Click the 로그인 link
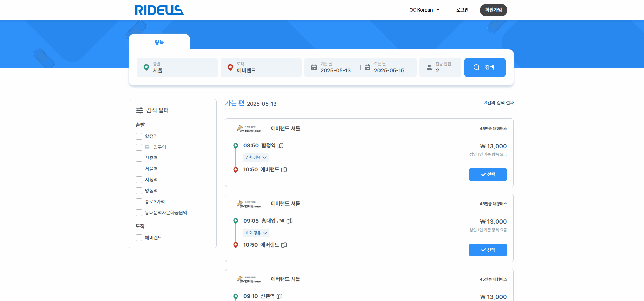Viewport: 644px width, 301px height. point(462,10)
